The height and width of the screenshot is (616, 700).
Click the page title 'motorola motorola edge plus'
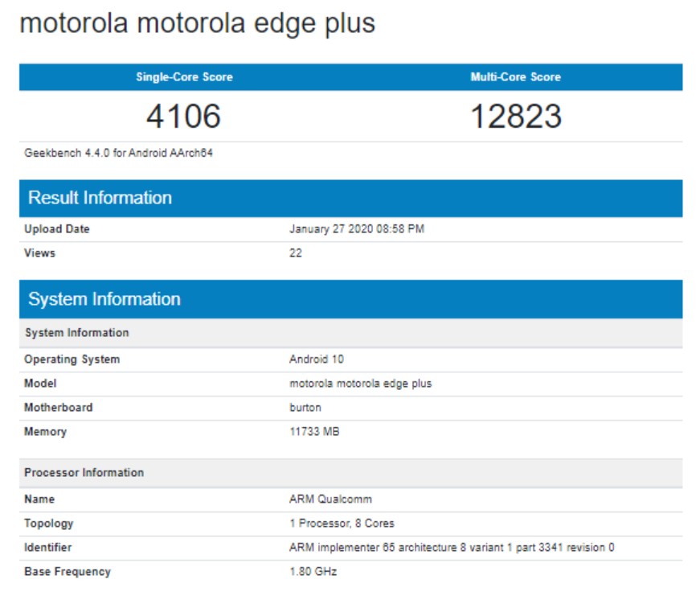coord(198,23)
